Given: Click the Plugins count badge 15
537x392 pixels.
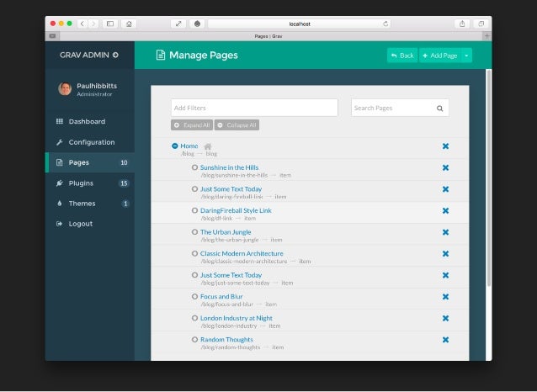Looking at the screenshot, I should tap(124, 183).
